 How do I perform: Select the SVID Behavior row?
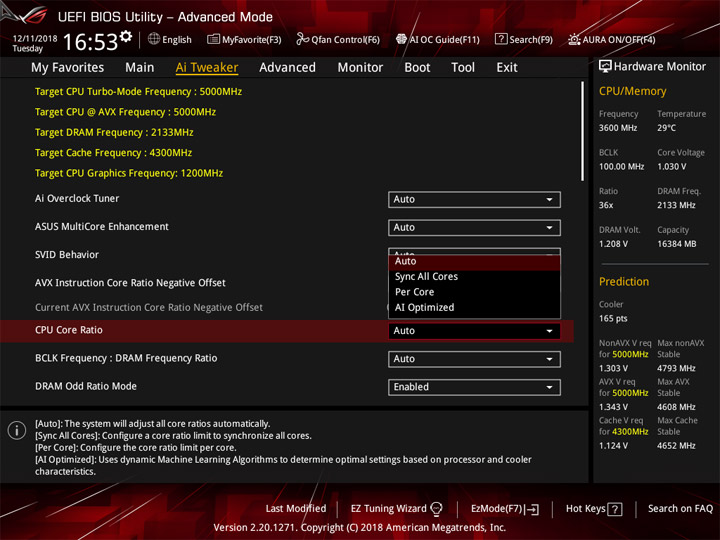[67, 254]
